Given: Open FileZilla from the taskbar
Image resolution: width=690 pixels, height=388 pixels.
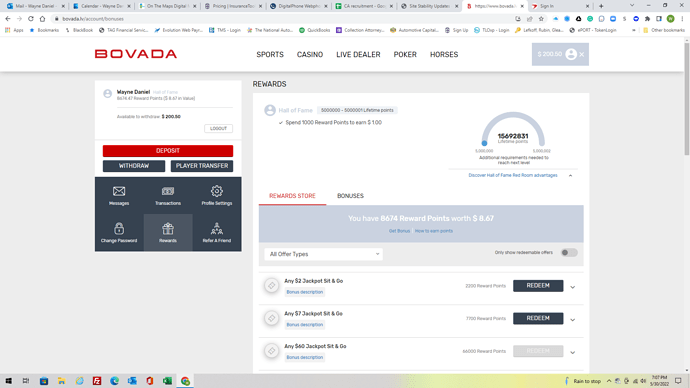Looking at the screenshot, I should point(97,381).
